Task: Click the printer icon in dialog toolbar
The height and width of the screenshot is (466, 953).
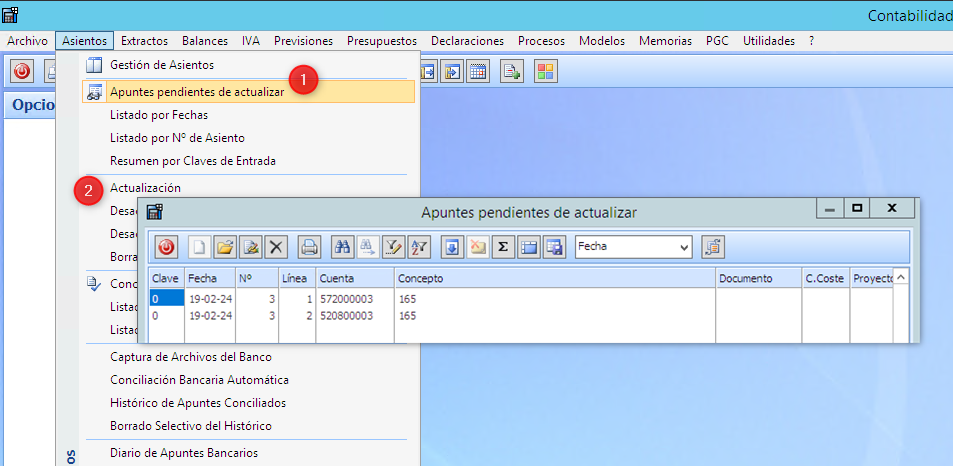Action: click(310, 246)
